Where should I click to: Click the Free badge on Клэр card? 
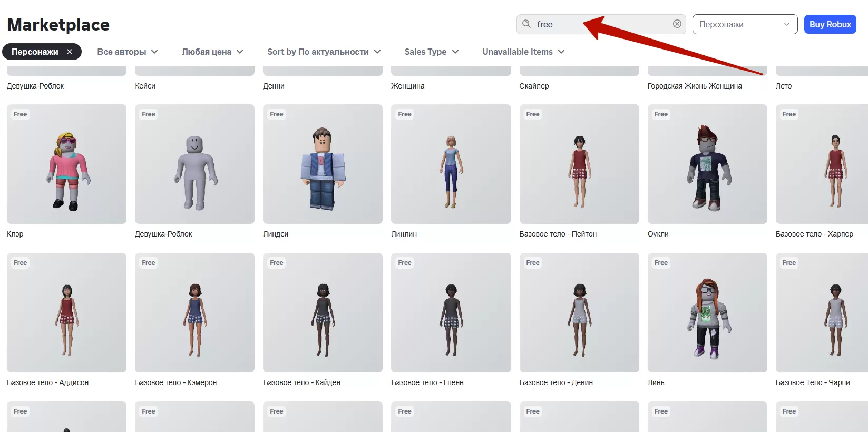[21, 114]
